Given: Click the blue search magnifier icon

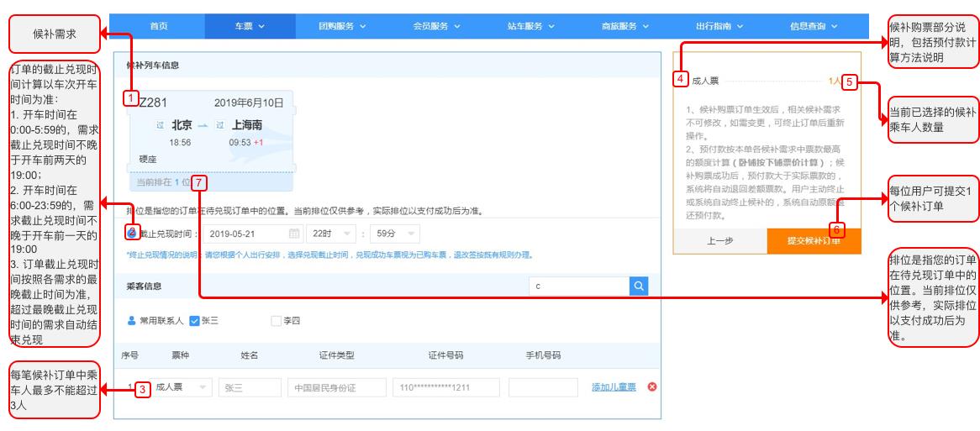Looking at the screenshot, I should pyautogui.click(x=638, y=286).
